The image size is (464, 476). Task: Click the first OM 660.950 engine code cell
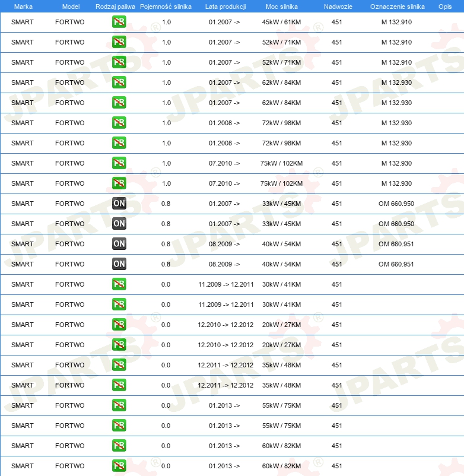(x=396, y=204)
